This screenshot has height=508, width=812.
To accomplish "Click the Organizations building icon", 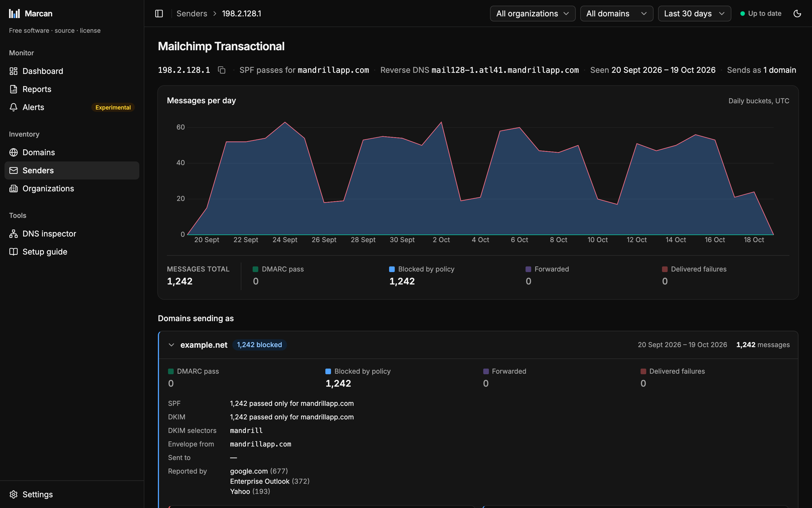I will click(14, 189).
